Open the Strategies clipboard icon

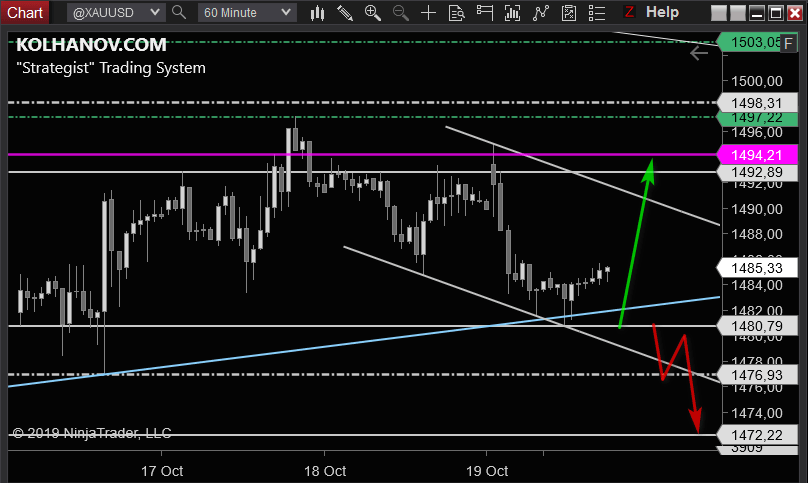[569, 13]
